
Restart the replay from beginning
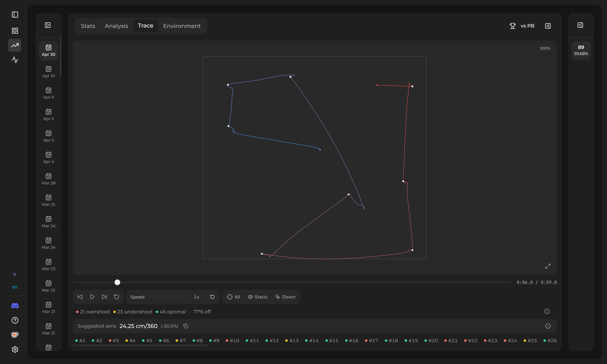(117, 297)
